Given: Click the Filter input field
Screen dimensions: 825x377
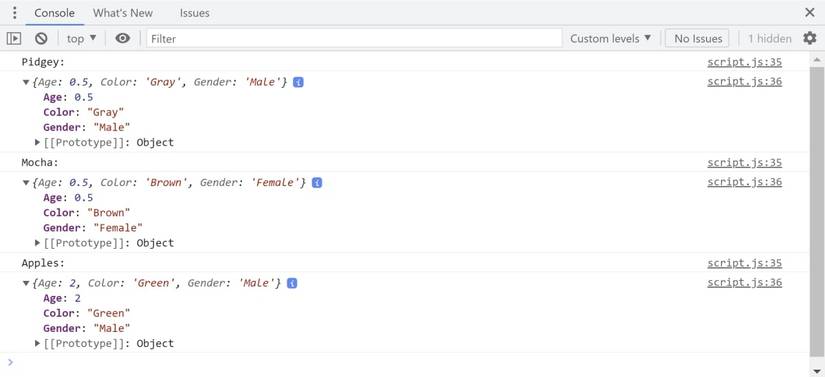Looking at the screenshot, I should pos(354,38).
